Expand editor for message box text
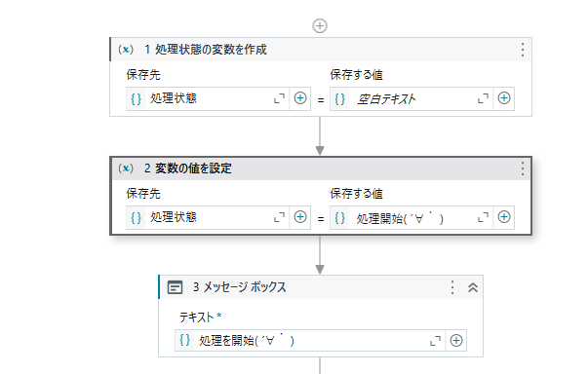This screenshot has height=374, width=588. (435, 341)
